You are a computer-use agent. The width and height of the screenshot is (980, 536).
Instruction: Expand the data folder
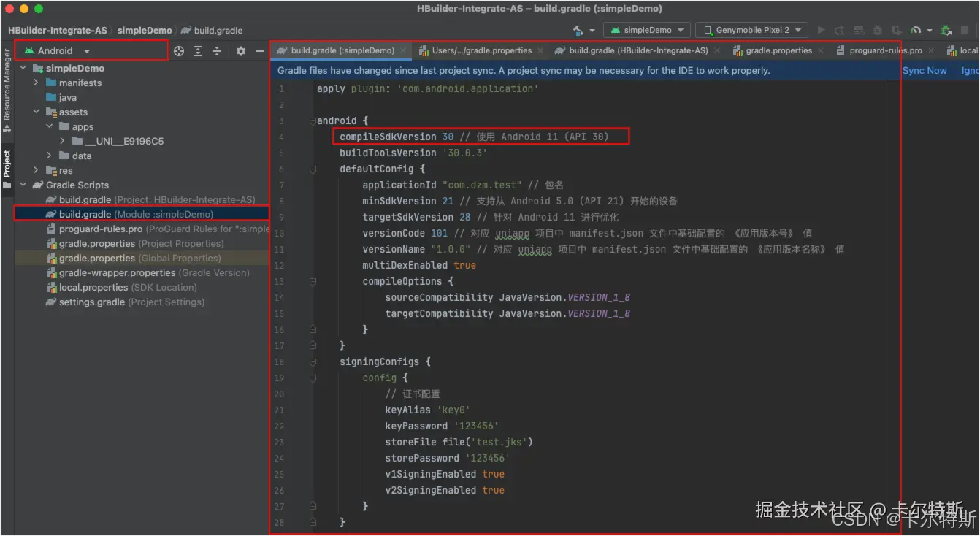point(50,156)
